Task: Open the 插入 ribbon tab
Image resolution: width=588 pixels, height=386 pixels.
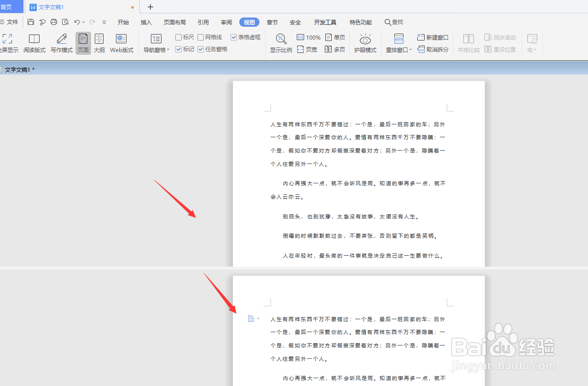Action: coord(146,22)
